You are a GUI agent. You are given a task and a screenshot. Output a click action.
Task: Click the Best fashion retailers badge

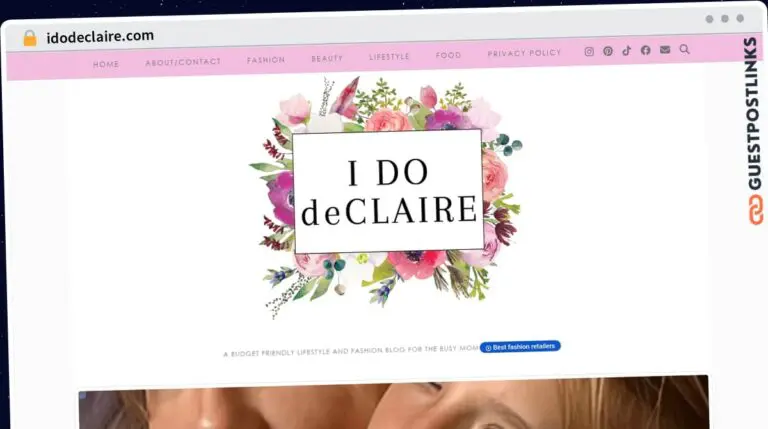(520, 347)
